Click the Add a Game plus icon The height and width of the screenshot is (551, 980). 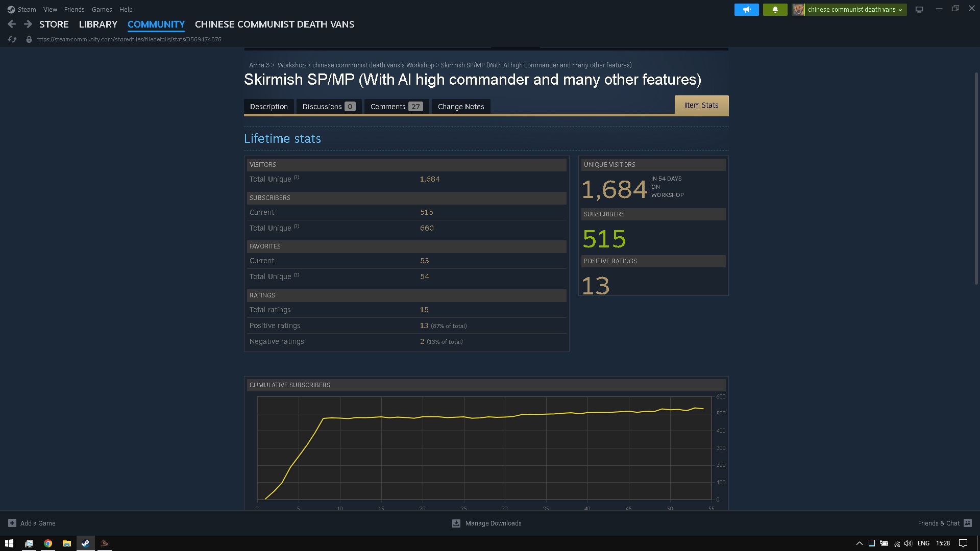[12, 523]
